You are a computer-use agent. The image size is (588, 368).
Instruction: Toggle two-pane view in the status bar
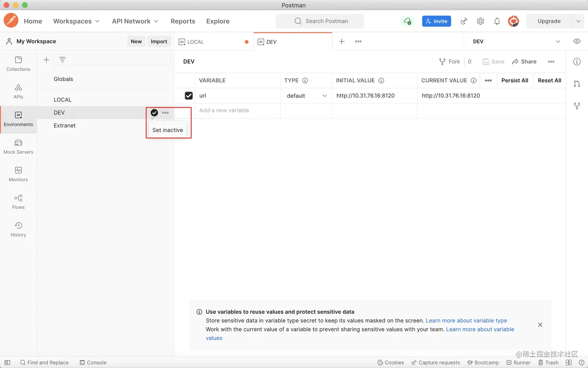(569, 363)
